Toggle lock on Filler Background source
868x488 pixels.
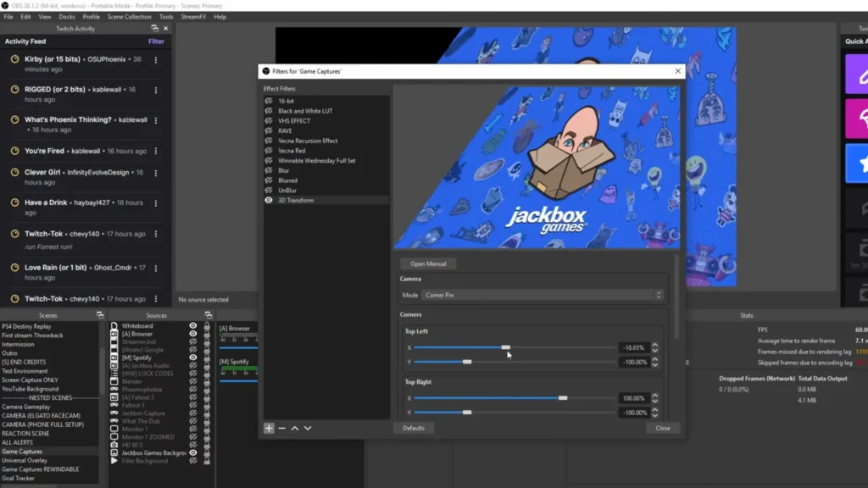pos(207,461)
